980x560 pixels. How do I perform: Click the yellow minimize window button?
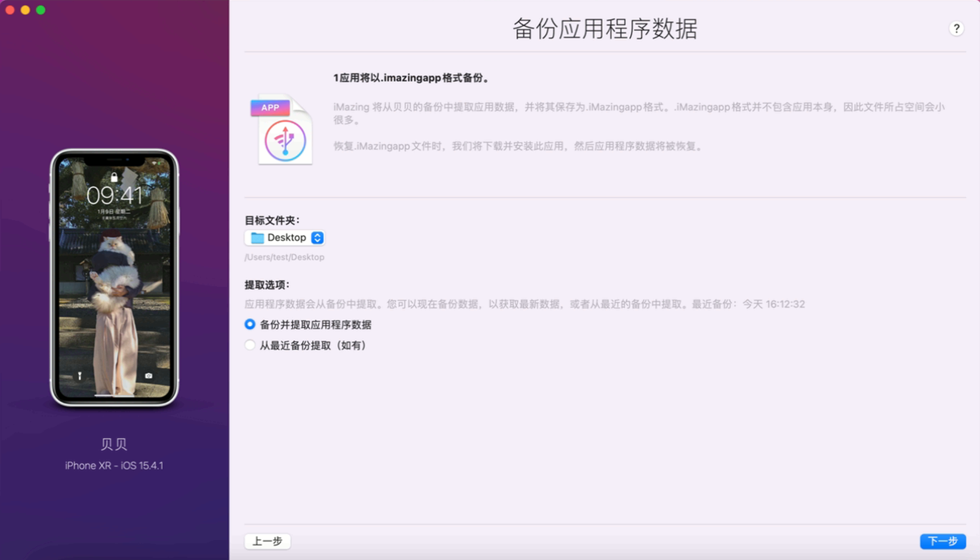pyautogui.click(x=24, y=10)
